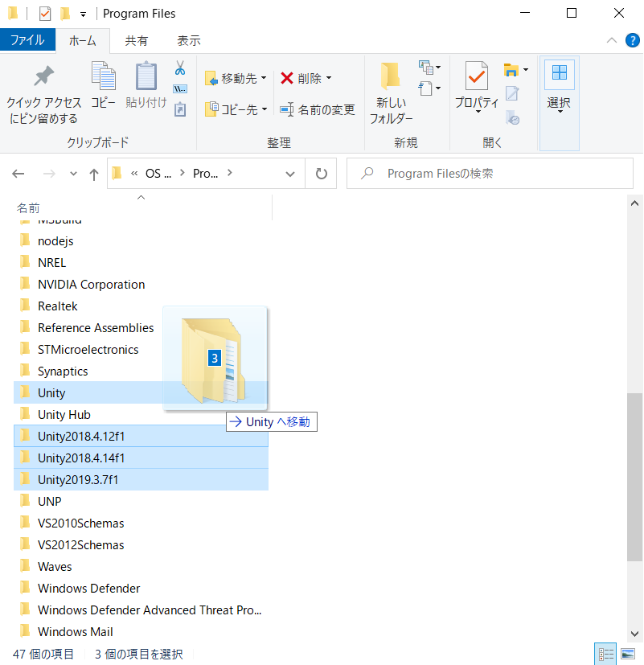644x665 pixels.
Task: Open the Help question mark icon
Action: point(630,40)
